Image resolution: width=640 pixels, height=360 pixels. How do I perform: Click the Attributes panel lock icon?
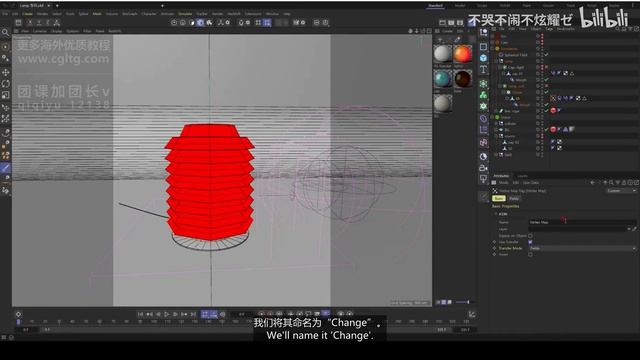pyautogui.click(x=624, y=183)
